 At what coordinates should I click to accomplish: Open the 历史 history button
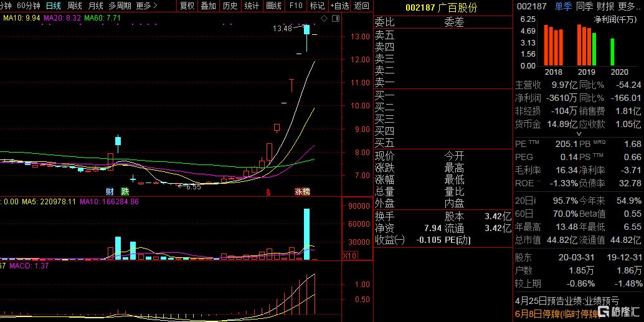(x=230, y=6)
